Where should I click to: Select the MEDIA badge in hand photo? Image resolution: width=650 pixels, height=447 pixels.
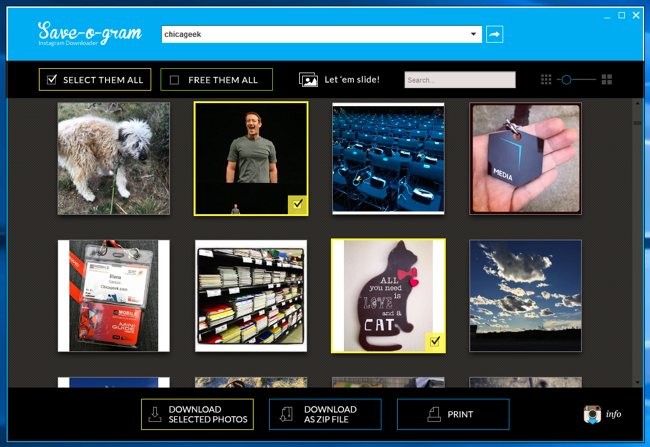(x=525, y=159)
